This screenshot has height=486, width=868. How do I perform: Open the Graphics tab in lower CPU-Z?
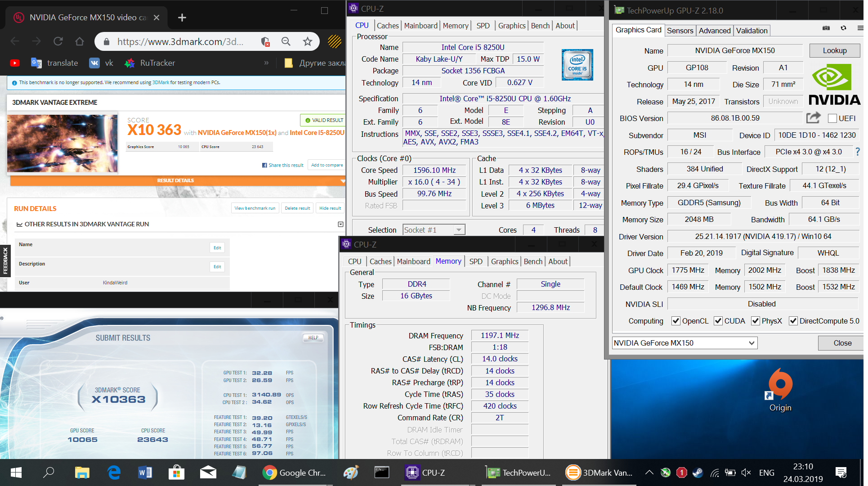click(505, 261)
